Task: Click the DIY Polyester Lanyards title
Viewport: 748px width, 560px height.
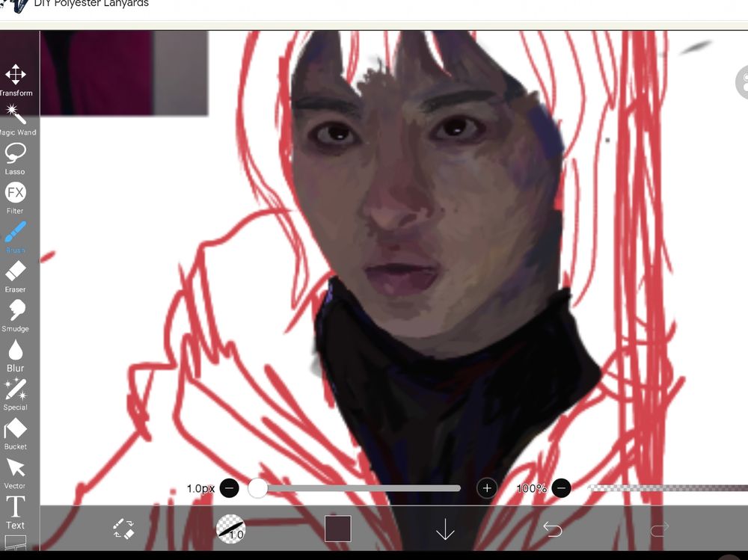Action: tap(91, 4)
